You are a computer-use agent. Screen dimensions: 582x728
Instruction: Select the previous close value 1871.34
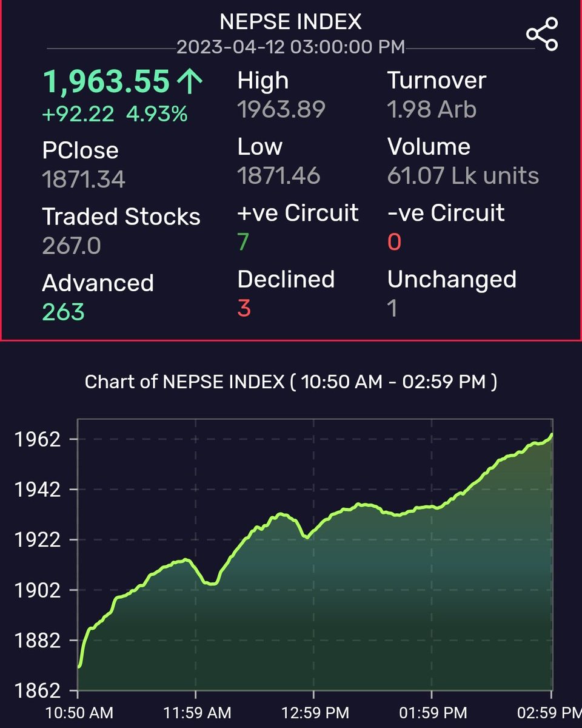[84, 180]
